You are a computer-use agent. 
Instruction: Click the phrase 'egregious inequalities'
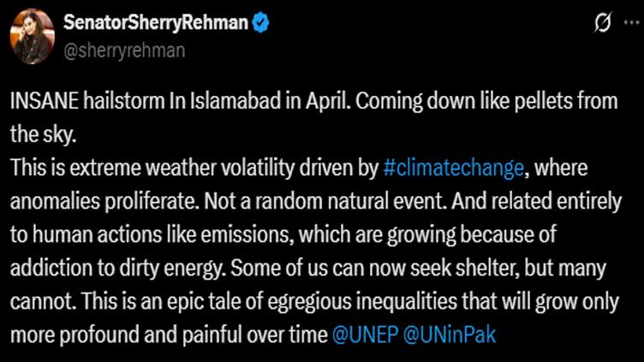coord(362,301)
